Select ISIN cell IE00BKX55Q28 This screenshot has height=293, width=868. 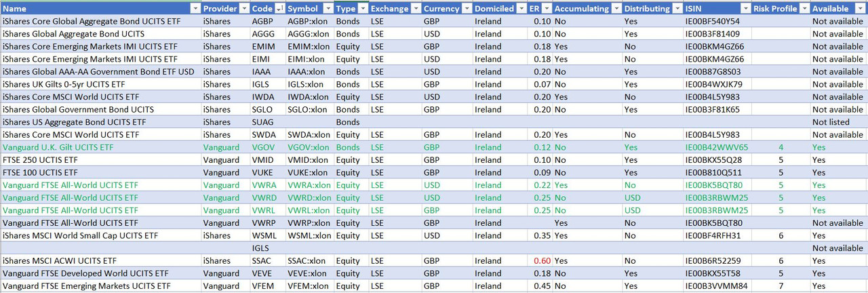point(717,160)
